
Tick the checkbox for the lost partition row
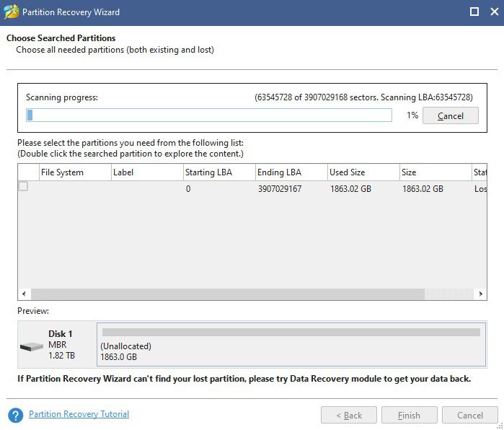pyautogui.click(x=23, y=187)
